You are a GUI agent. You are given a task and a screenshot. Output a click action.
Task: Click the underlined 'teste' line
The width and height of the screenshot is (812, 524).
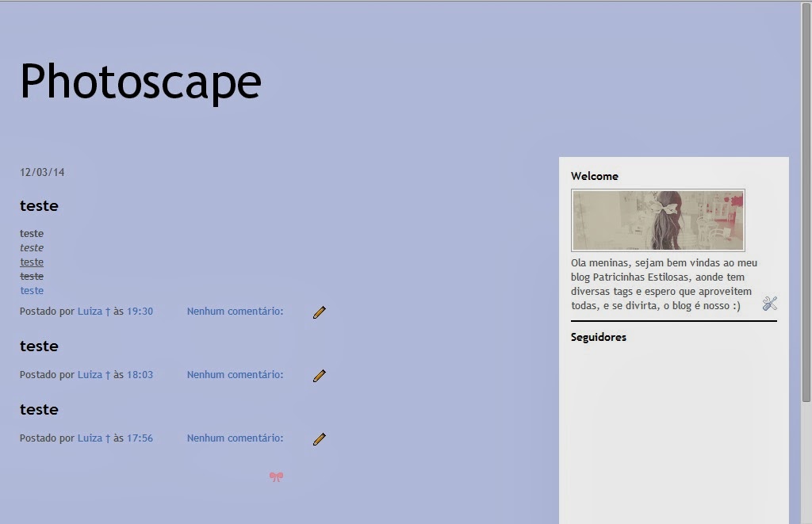pyautogui.click(x=32, y=262)
